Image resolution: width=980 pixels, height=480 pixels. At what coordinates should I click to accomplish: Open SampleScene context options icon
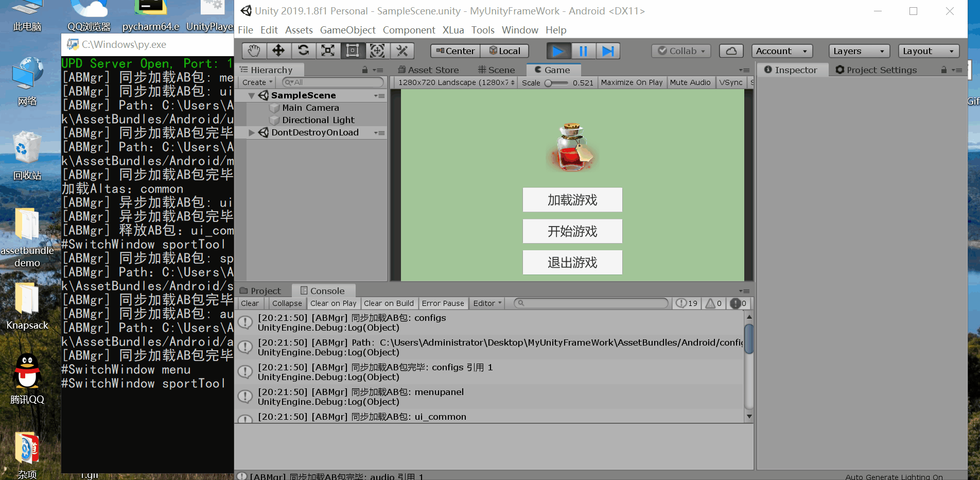coord(379,96)
